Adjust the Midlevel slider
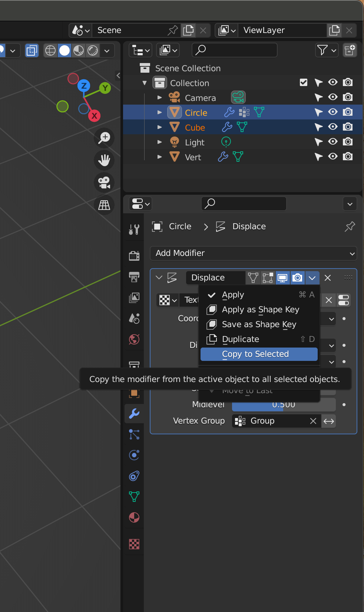 pyautogui.click(x=284, y=405)
